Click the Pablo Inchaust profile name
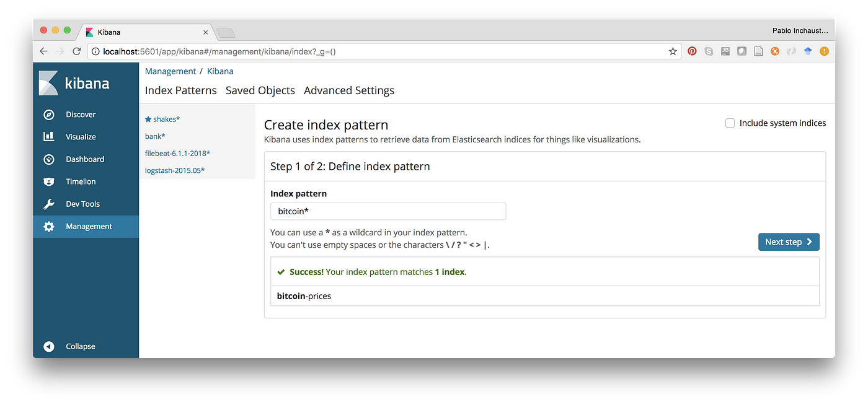 (800, 30)
